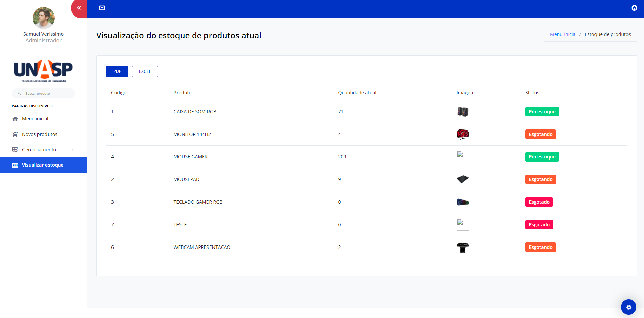This screenshot has width=644, height=318.
Task: Click the Em estoque badge for MOUSE GAMER
Action: [542, 156]
